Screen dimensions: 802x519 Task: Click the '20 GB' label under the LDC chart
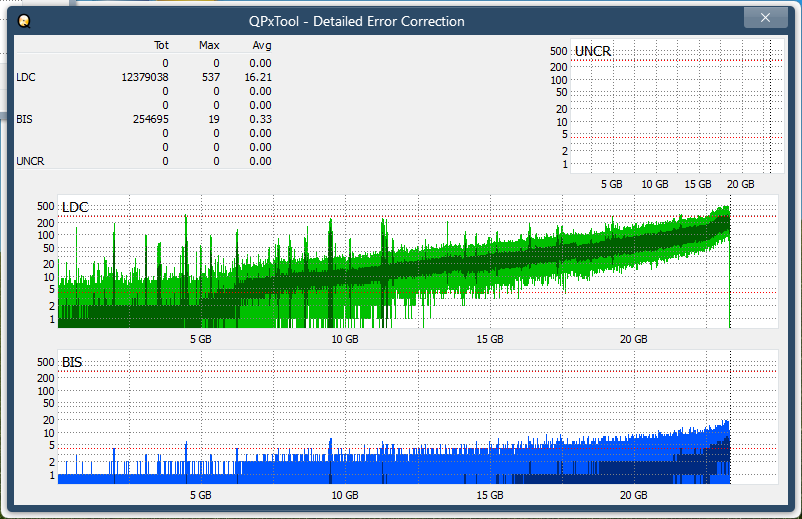634,339
